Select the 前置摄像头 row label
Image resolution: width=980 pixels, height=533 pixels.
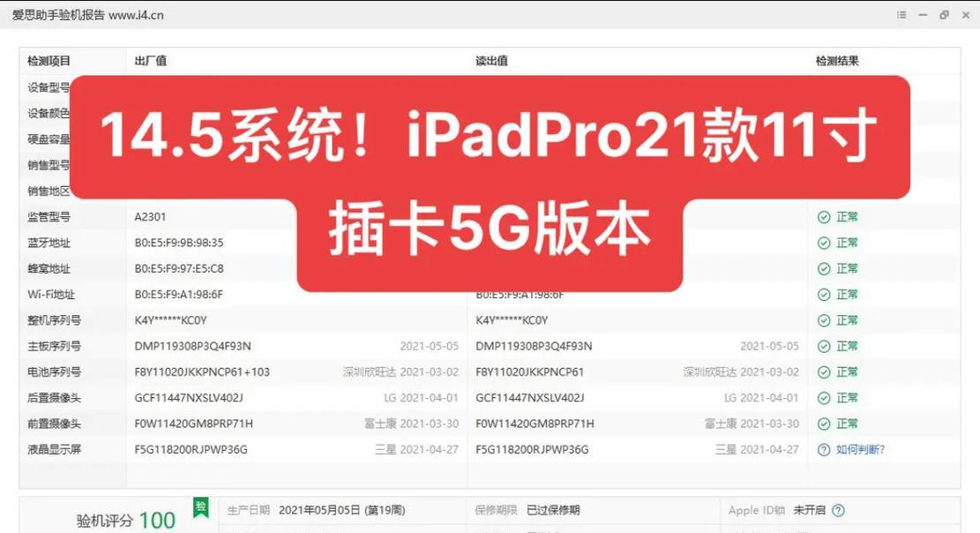(x=55, y=424)
